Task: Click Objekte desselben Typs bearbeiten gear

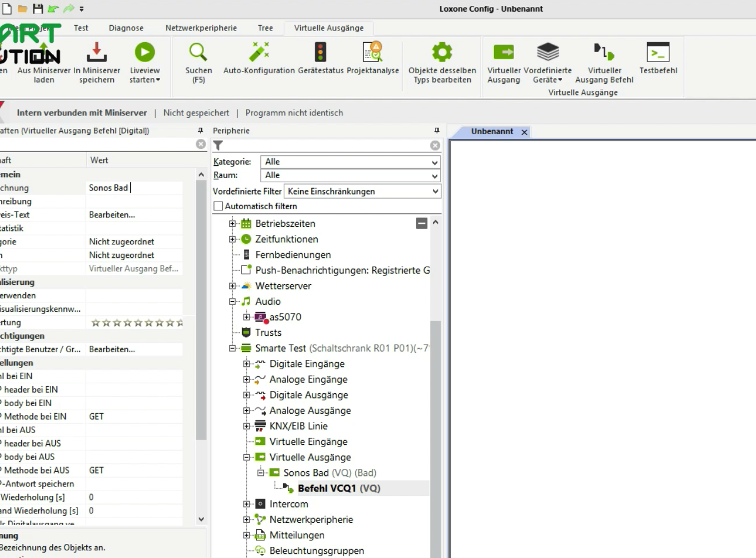Action: pyautogui.click(x=442, y=52)
